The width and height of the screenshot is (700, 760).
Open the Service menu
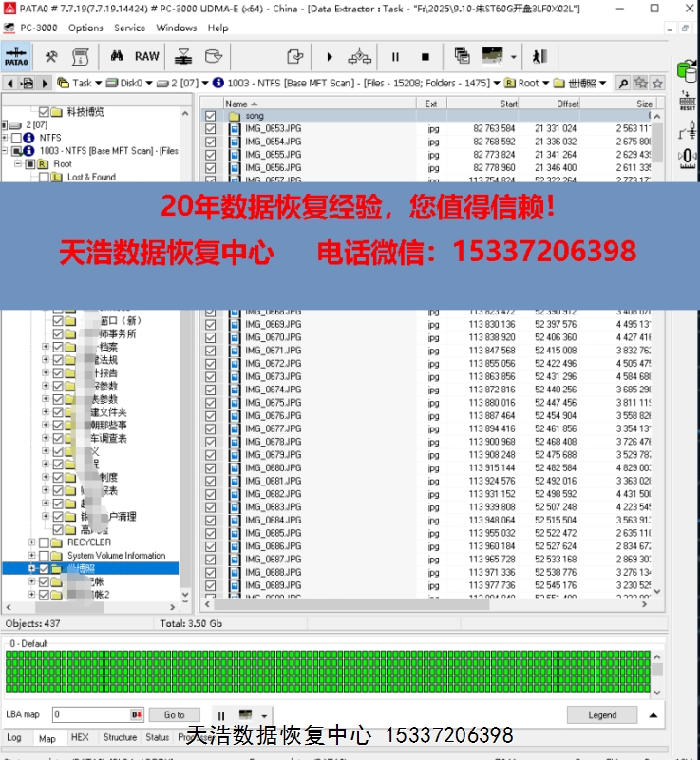(130, 28)
